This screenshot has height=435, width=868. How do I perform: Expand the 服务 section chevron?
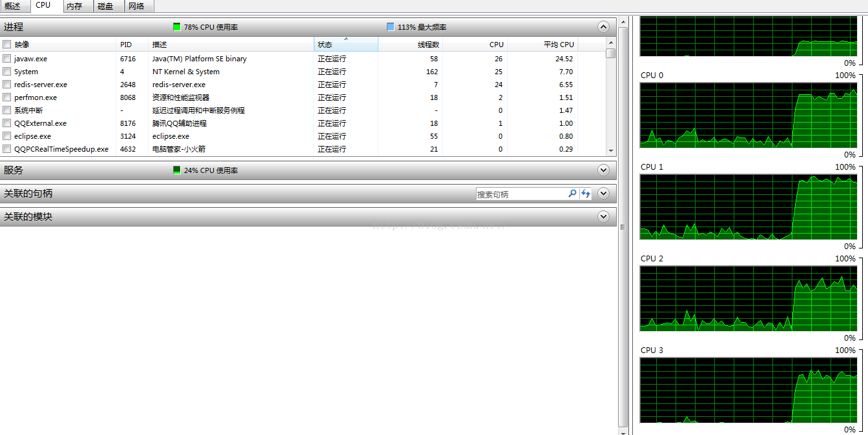coord(604,170)
